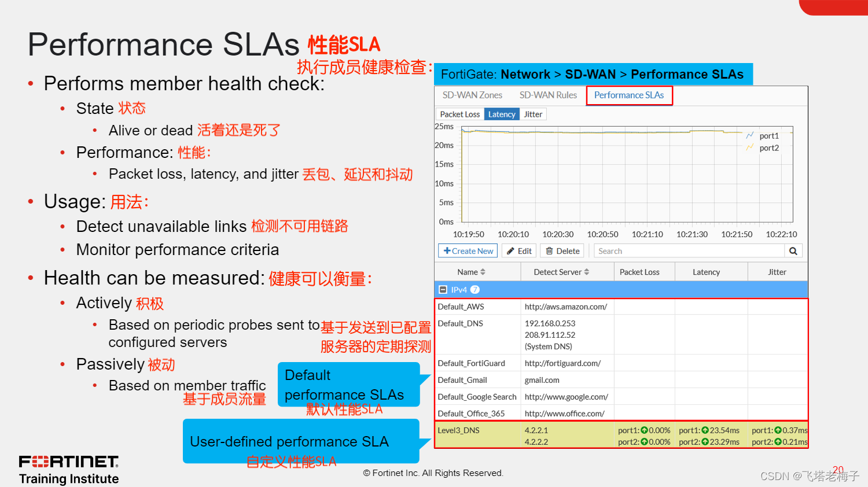Image resolution: width=868 pixels, height=487 pixels.
Task: Click the magnifier search icon
Action: [x=793, y=251]
